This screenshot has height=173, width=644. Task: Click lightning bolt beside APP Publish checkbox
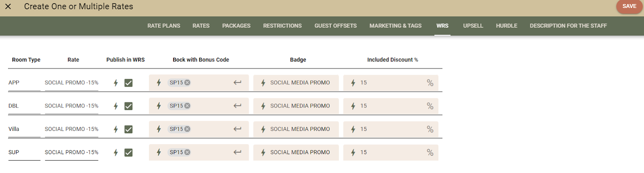click(x=116, y=83)
